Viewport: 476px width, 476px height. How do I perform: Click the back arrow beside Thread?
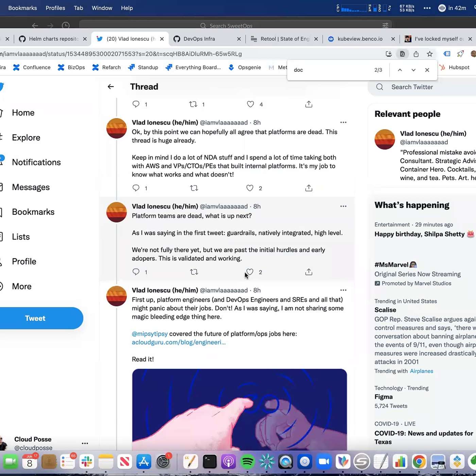[111, 87]
